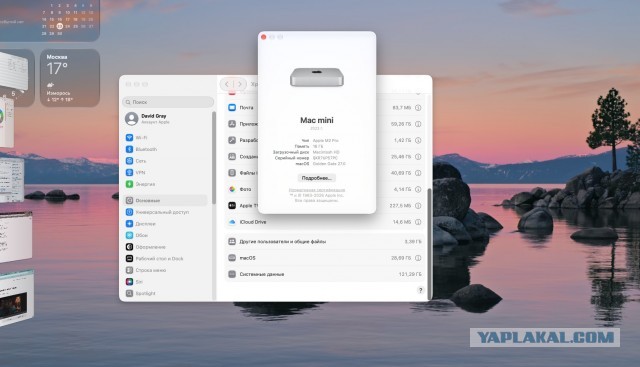Screen dimensions: 640x367
Task: Click the Подробнее… button in About window
Action: click(x=317, y=178)
